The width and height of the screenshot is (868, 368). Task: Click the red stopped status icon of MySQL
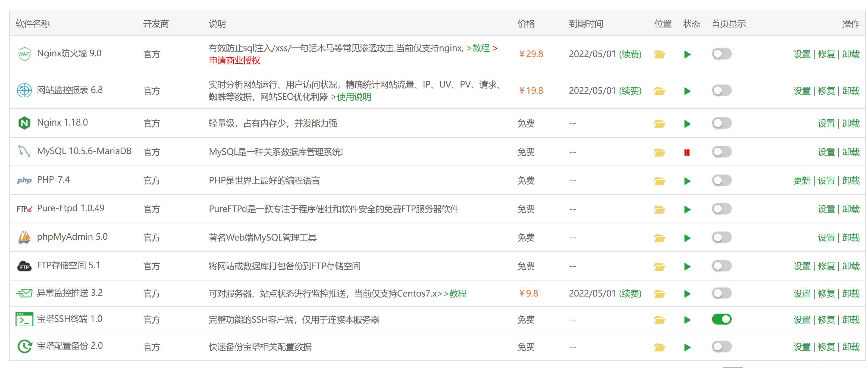click(687, 153)
